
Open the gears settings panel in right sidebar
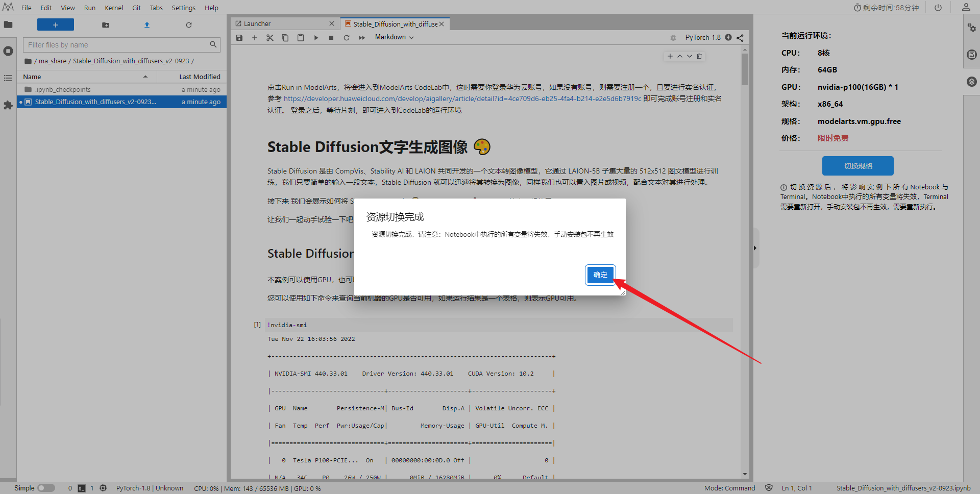click(x=972, y=28)
